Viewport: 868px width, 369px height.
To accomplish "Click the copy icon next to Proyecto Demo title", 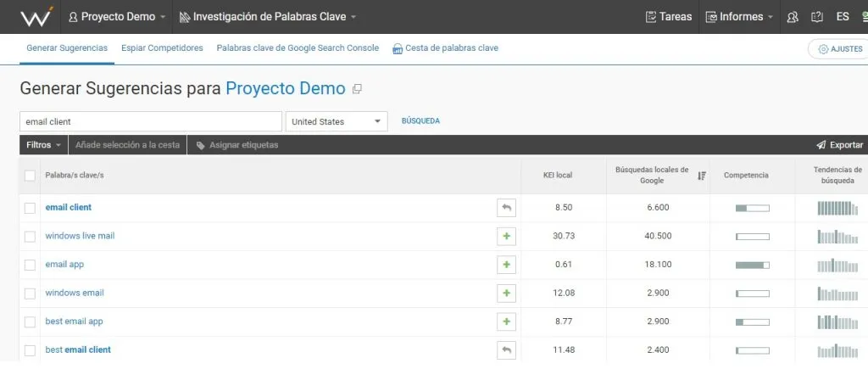I will point(357,89).
